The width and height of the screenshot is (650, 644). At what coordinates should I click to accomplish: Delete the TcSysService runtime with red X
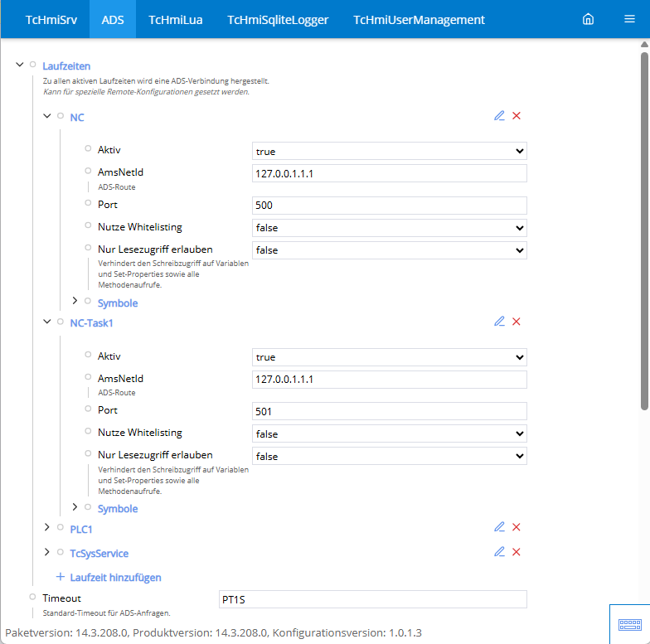516,552
